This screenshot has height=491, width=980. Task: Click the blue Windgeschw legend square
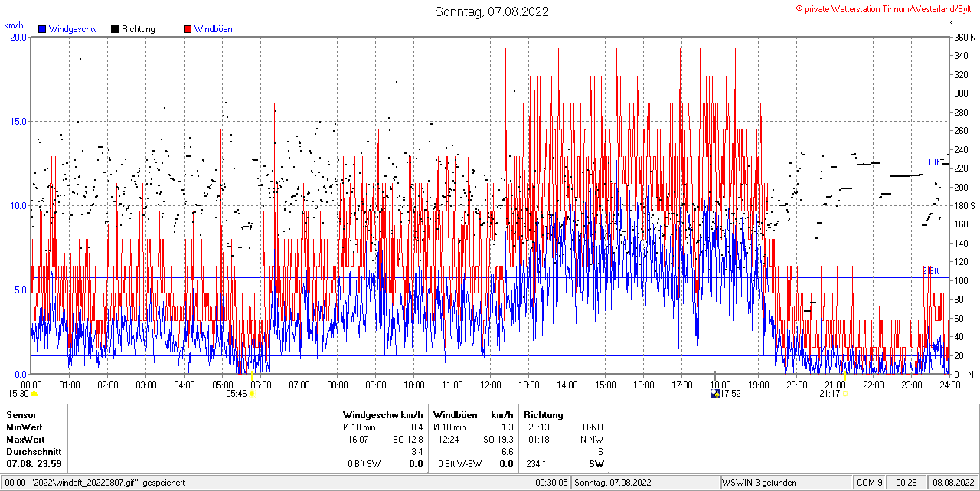click(42, 29)
